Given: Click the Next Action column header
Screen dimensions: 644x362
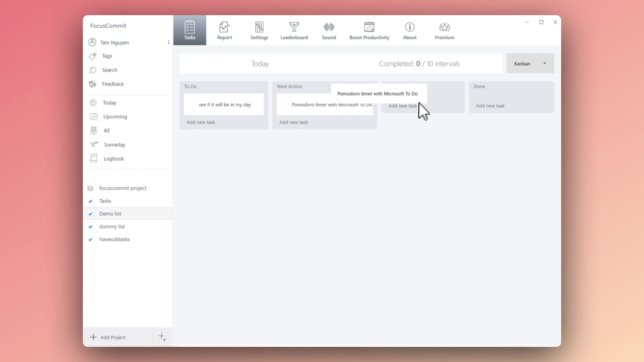Looking at the screenshot, I should pyautogui.click(x=289, y=86).
